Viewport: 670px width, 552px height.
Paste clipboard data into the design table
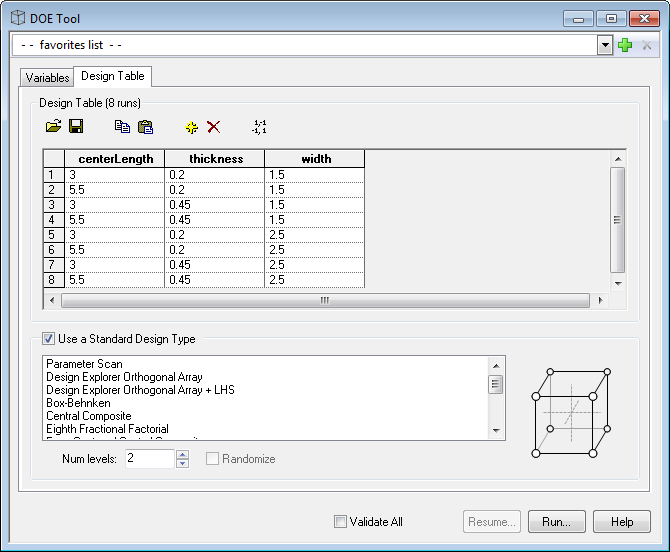[145, 127]
